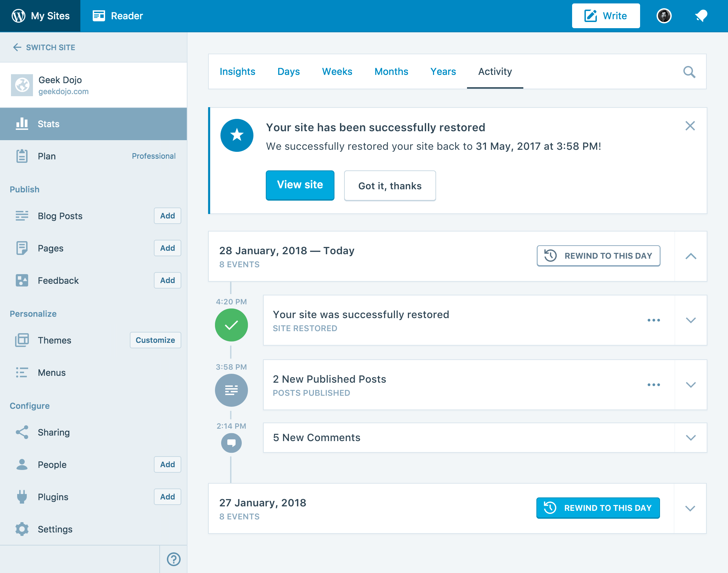Expand the 27 January, 2018 section
Viewport: 728px width, 573px height.
pos(690,508)
